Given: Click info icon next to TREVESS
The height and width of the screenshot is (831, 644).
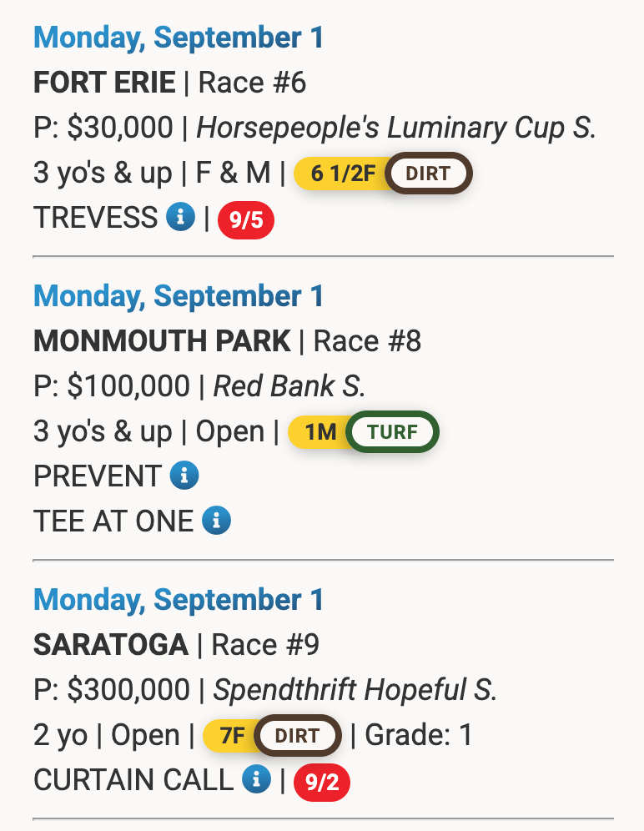Looking at the screenshot, I should point(180,218).
